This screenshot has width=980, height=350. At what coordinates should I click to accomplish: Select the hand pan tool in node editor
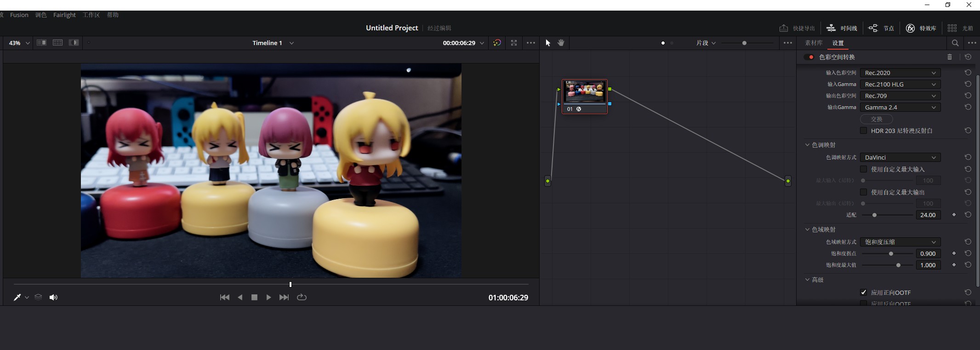[x=561, y=43]
